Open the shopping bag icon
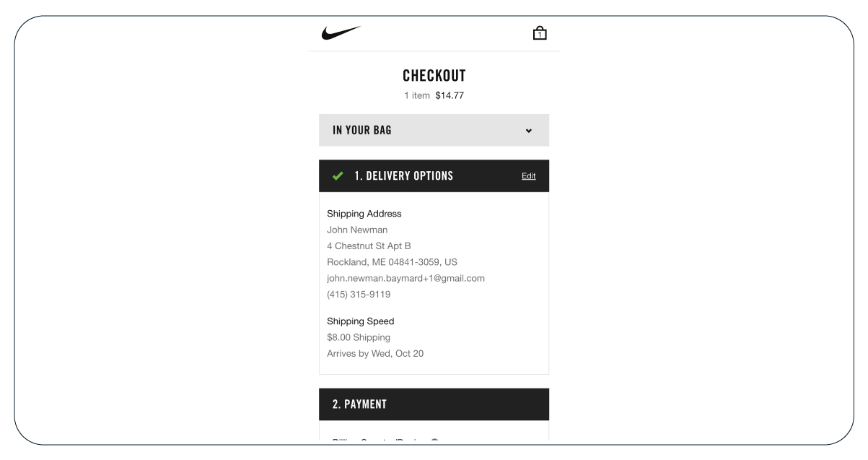This screenshot has width=868, height=460. (538, 32)
